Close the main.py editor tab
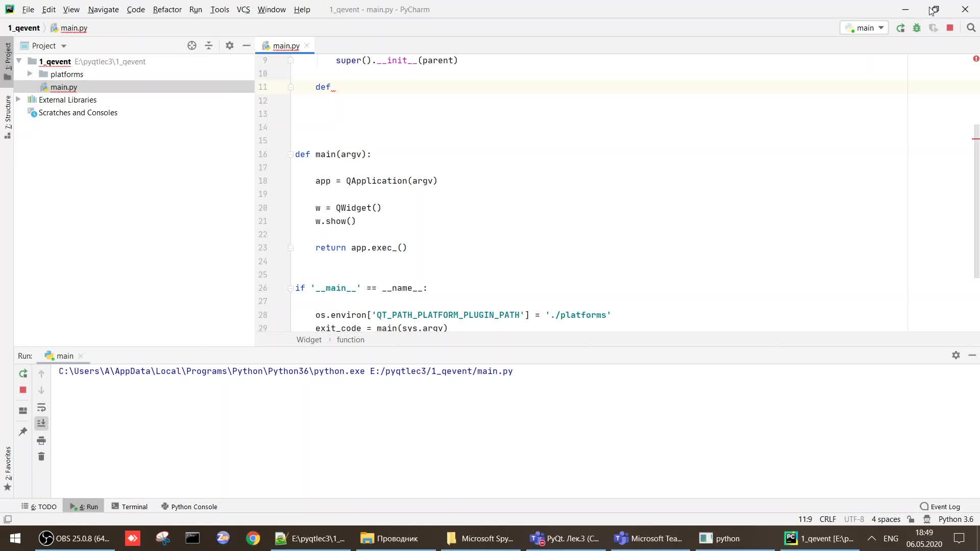Screen dimensions: 980x551 [307, 45]
